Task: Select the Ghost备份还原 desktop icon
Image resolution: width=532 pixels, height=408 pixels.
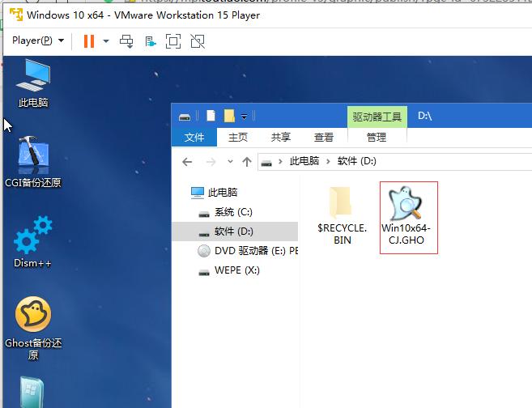Action: coord(33,328)
